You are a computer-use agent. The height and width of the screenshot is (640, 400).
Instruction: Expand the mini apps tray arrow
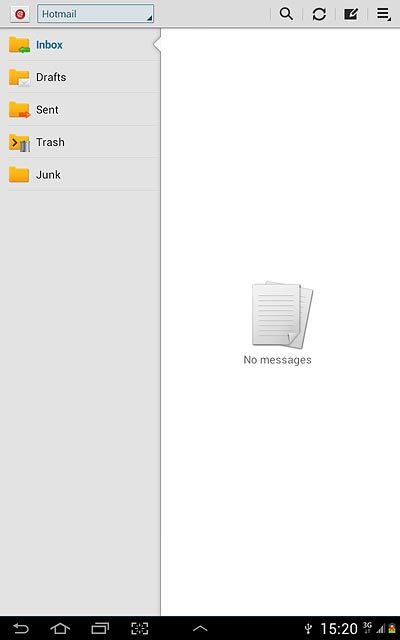pos(200,629)
